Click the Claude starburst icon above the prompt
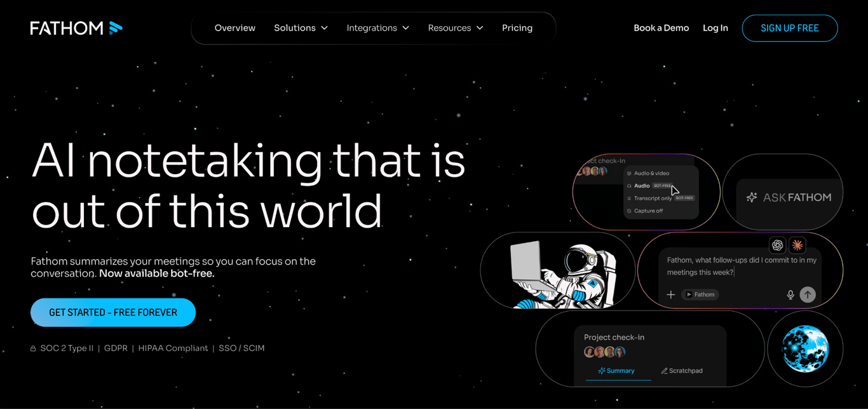 click(x=797, y=245)
